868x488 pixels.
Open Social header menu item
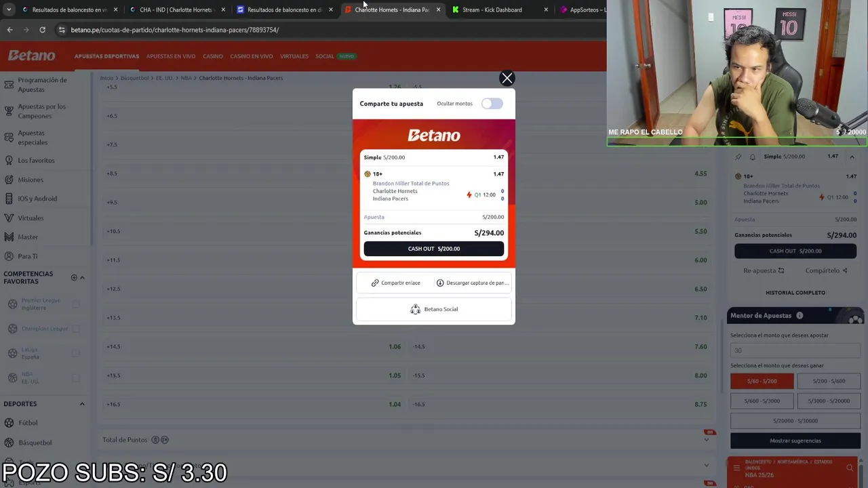[x=325, y=56]
